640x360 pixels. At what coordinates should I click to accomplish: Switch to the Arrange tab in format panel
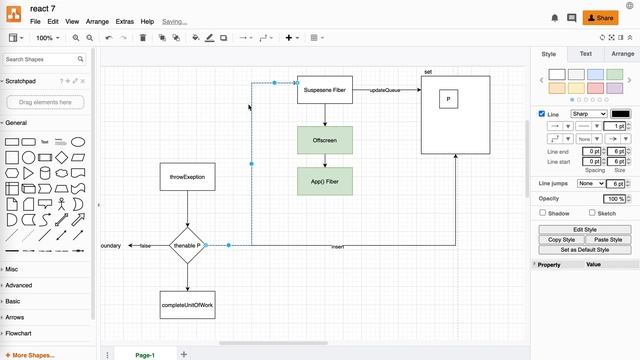tap(622, 53)
